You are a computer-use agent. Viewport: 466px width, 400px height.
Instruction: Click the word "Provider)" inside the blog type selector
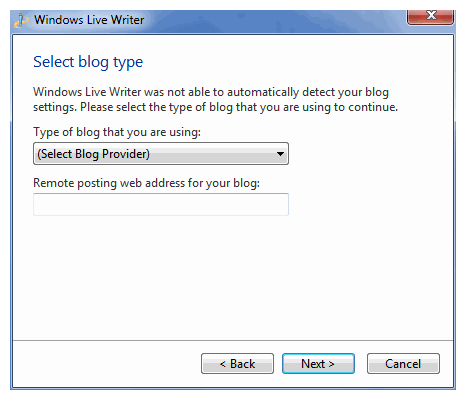point(126,154)
